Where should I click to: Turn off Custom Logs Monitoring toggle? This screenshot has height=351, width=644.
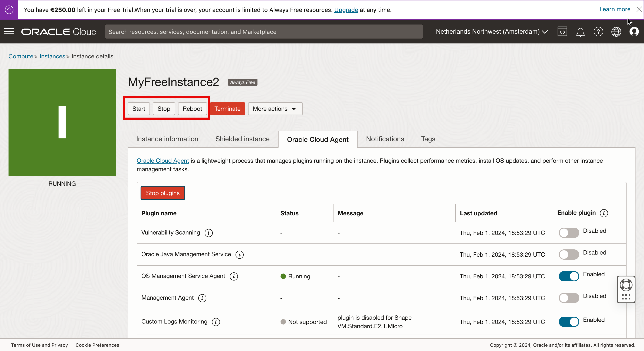569,322
